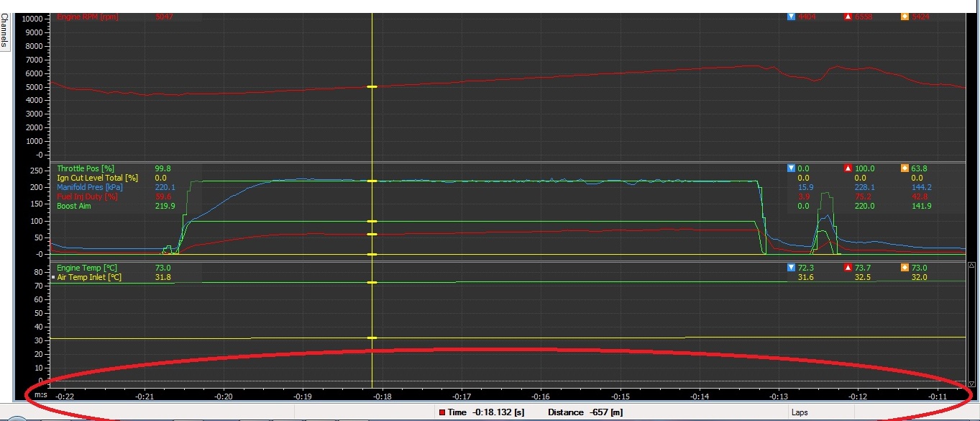Image resolution: width=980 pixels, height=421 pixels.
Task: Click the small marker beside Air Temp Inlet
Action: 52,277
